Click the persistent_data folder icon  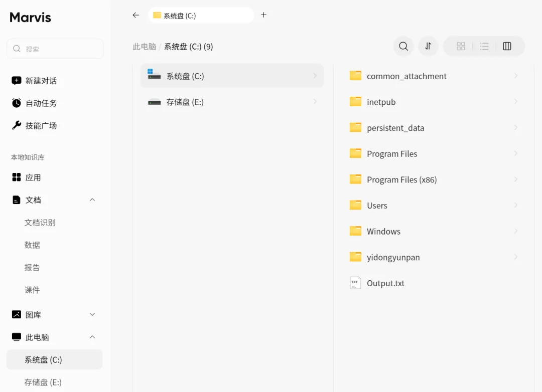tap(355, 127)
